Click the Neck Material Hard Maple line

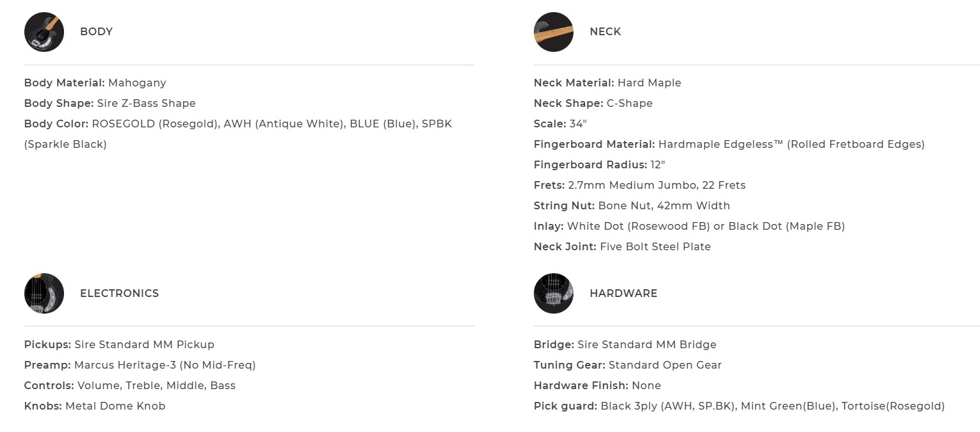[607, 83]
